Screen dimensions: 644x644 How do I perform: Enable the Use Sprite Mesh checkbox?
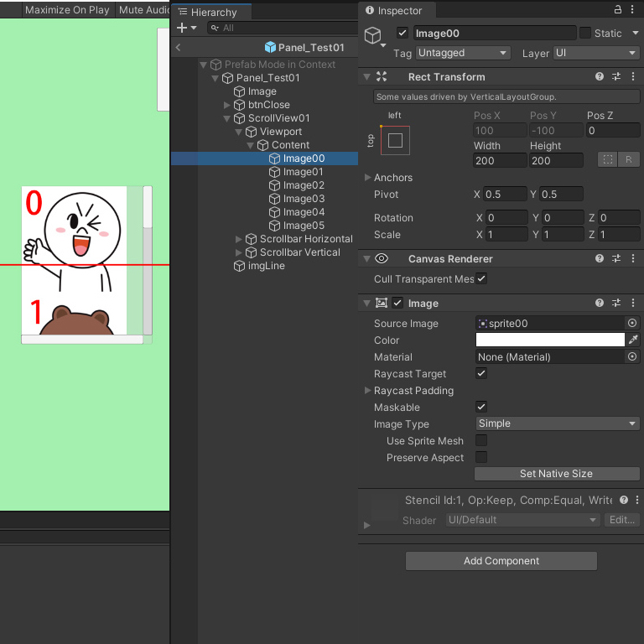pyautogui.click(x=481, y=440)
